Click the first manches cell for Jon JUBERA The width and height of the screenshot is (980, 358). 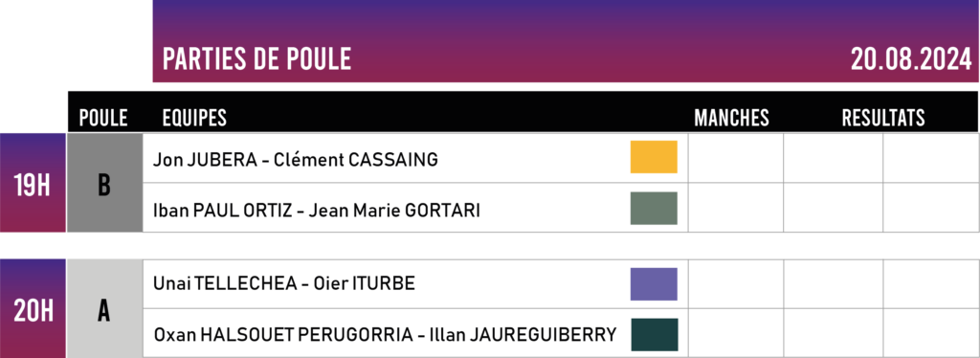pyautogui.click(x=736, y=158)
